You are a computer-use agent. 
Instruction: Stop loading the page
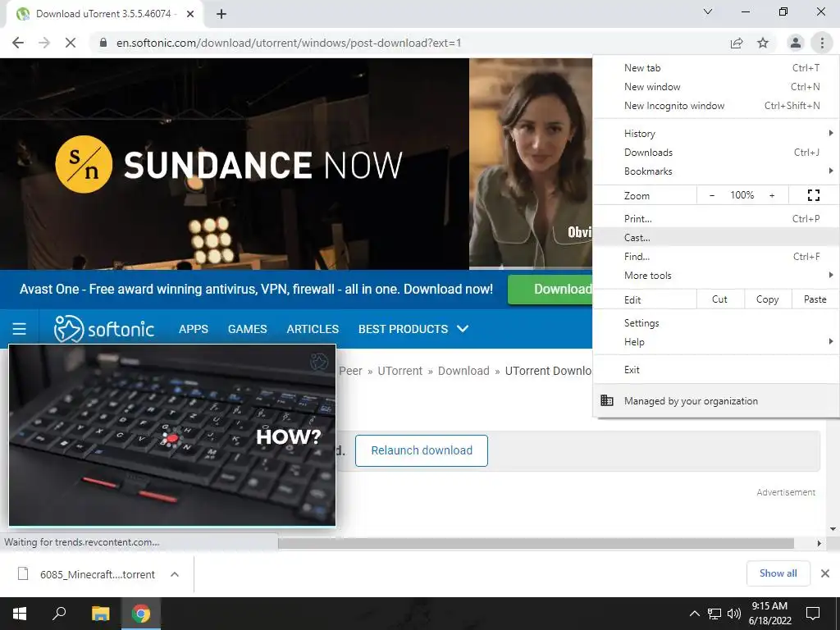pyautogui.click(x=71, y=43)
